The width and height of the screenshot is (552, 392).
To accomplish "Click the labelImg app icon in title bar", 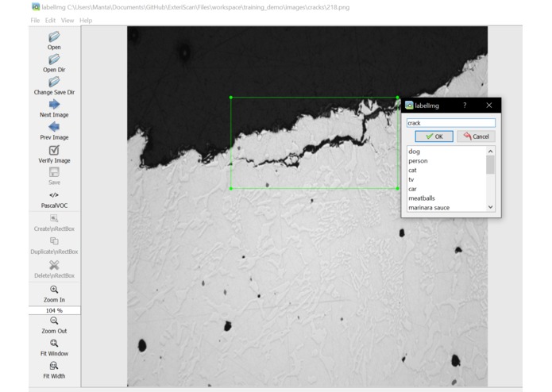I will (x=36, y=6).
